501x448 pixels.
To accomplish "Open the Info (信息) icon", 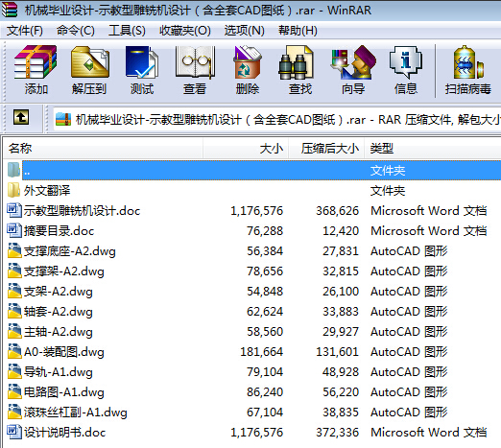I will click(406, 62).
